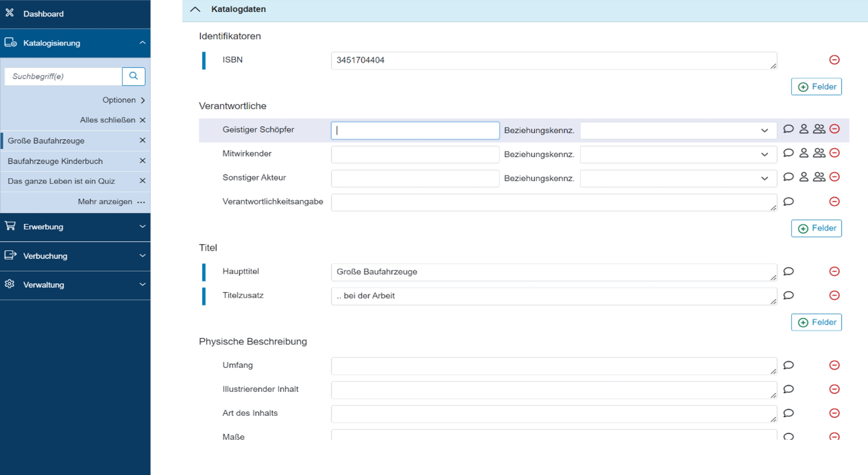The width and height of the screenshot is (868, 475).
Task: Click the search magnifier button in sidebar
Action: pos(133,76)
